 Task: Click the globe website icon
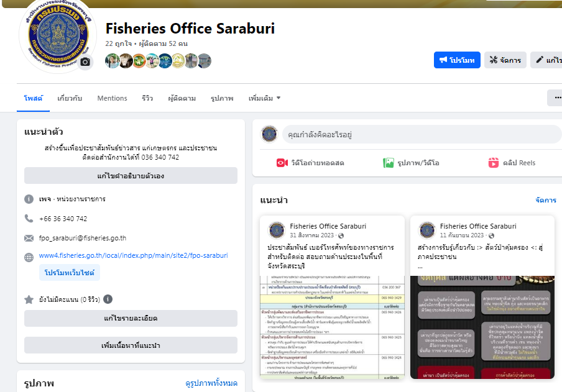29,257
